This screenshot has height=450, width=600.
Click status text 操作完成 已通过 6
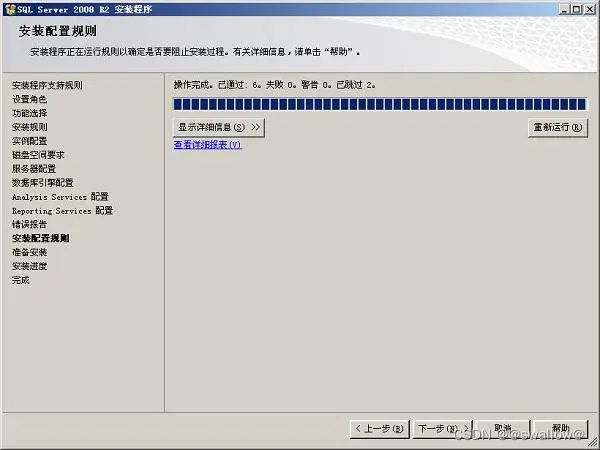tap(274, 85)
